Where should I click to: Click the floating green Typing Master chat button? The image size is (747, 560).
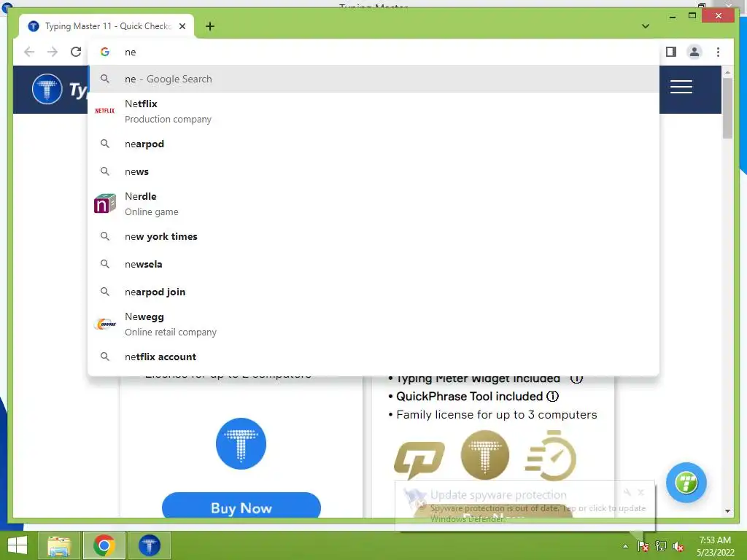686,483
